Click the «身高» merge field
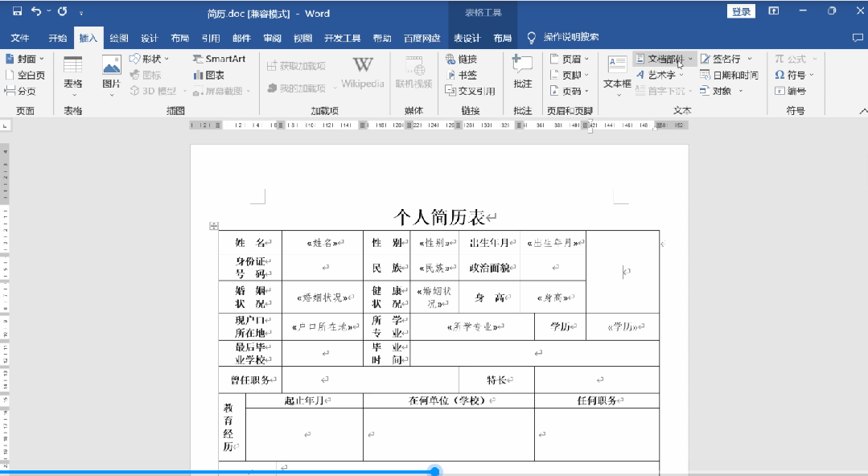This screenshot has width=868, height=476. tap(553, 297)
